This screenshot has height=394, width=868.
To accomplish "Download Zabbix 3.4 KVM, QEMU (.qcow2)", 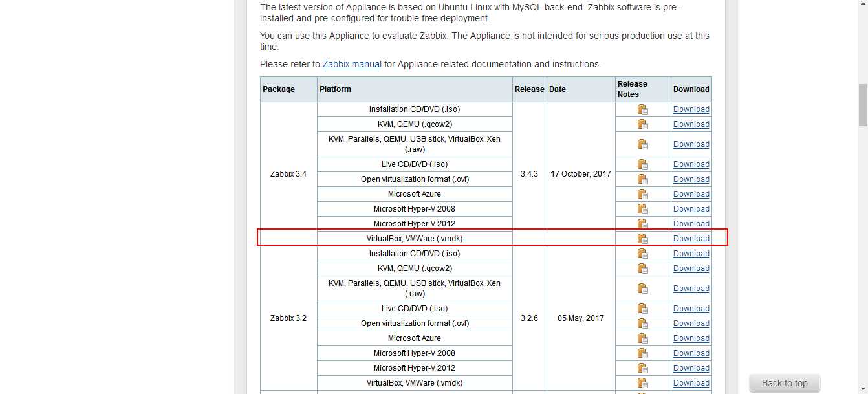I will click(x=691, y=124).
